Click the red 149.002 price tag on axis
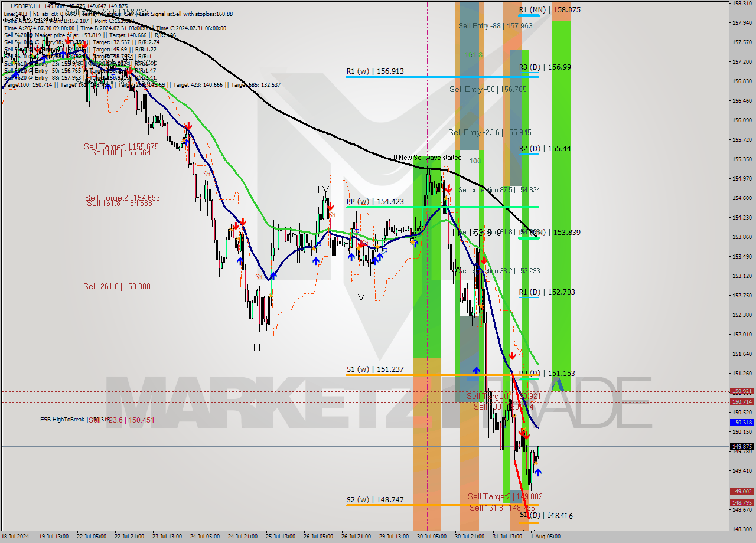This screenshot has height=543, width=756. [x=742, y=492]
